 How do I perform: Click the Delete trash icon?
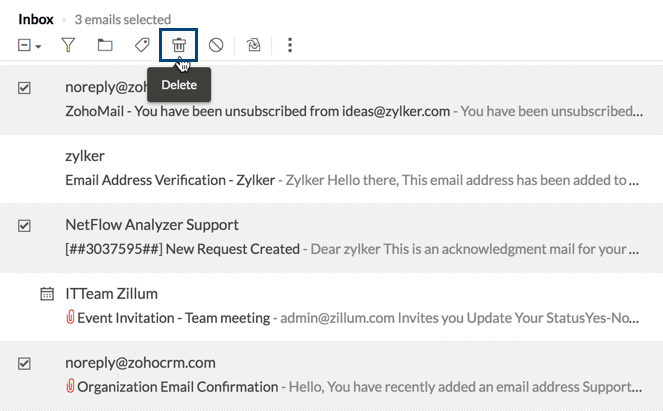[179, 45]
